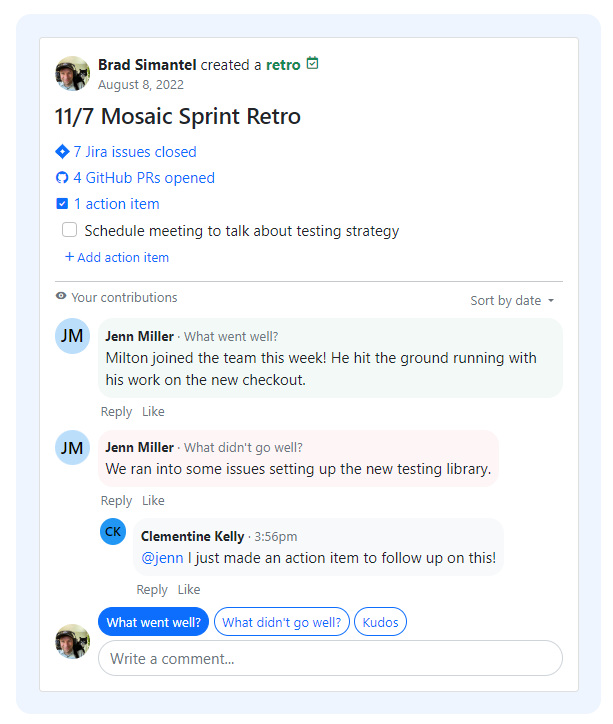Click Add action item link
The image size is (613, 724).
click(117, 257)
